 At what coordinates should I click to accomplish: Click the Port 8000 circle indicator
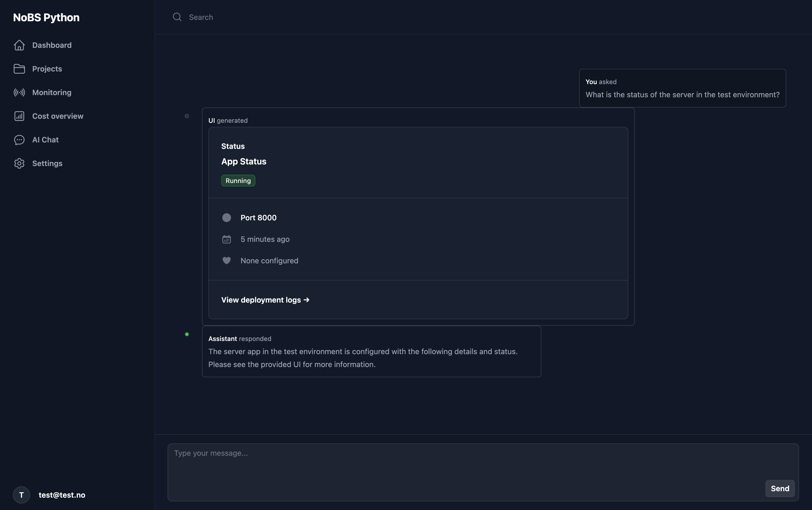click(x=226, y=218)
